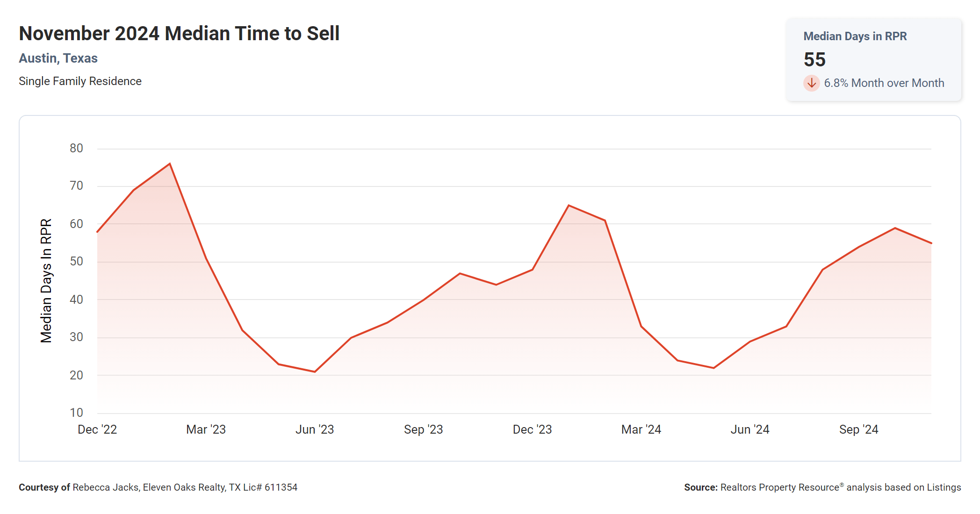Screen dimensions: 980x514
Task: Select the Austin, Texas location subtitle
Action: click(58, 58)
